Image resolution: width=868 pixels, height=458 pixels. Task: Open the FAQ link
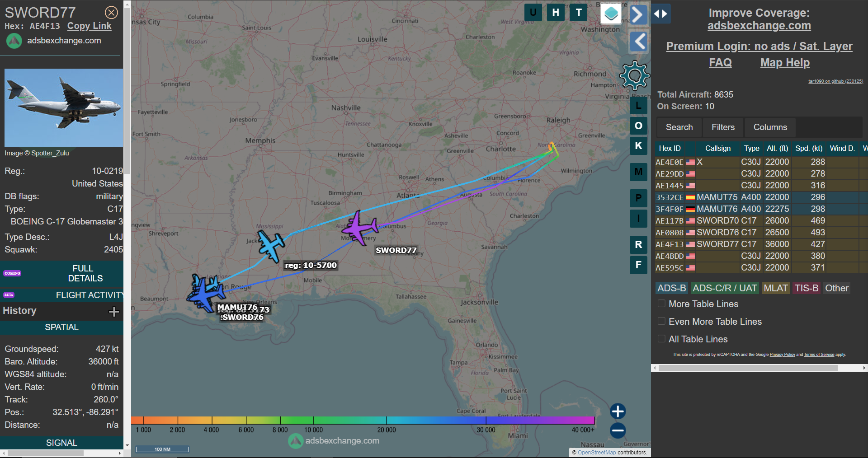click(720, 62)
